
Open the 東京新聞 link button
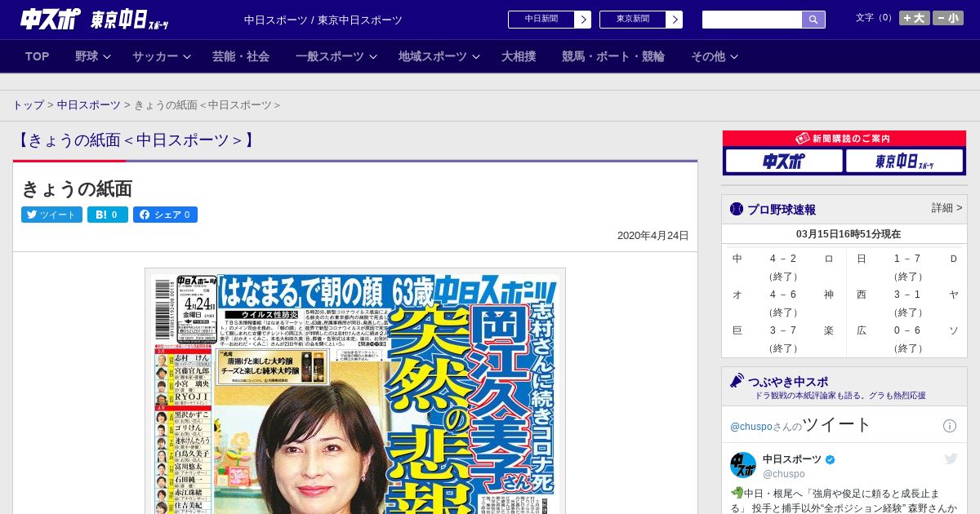pyautogui.click(x=633, y=20)
